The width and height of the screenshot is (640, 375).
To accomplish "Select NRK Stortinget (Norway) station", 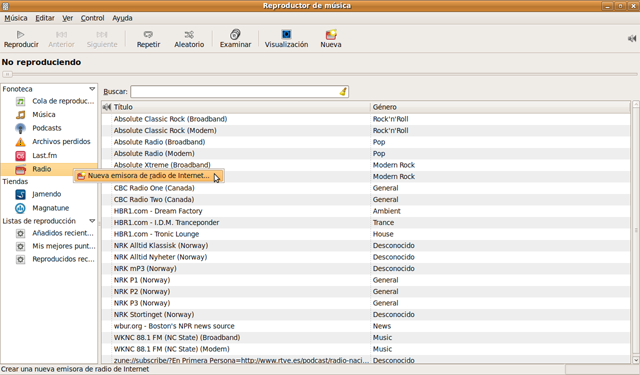I will click(366, 315).
